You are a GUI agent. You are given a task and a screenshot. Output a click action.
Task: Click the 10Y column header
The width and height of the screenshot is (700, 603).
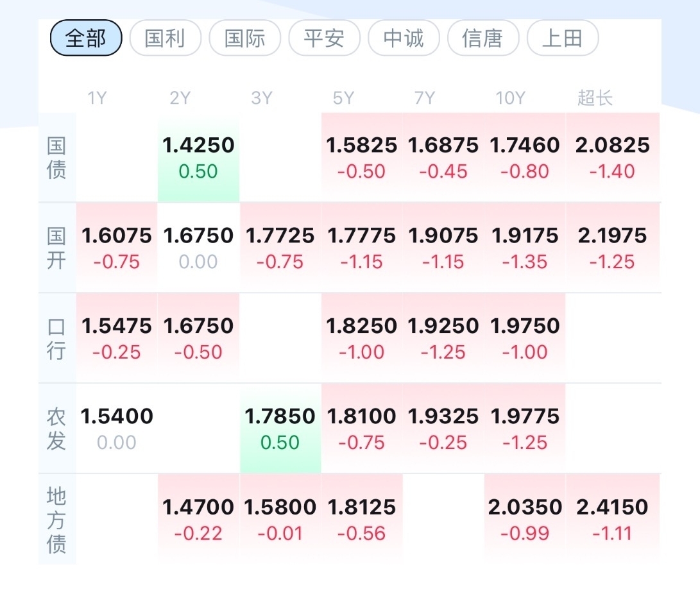pos(510,98)
